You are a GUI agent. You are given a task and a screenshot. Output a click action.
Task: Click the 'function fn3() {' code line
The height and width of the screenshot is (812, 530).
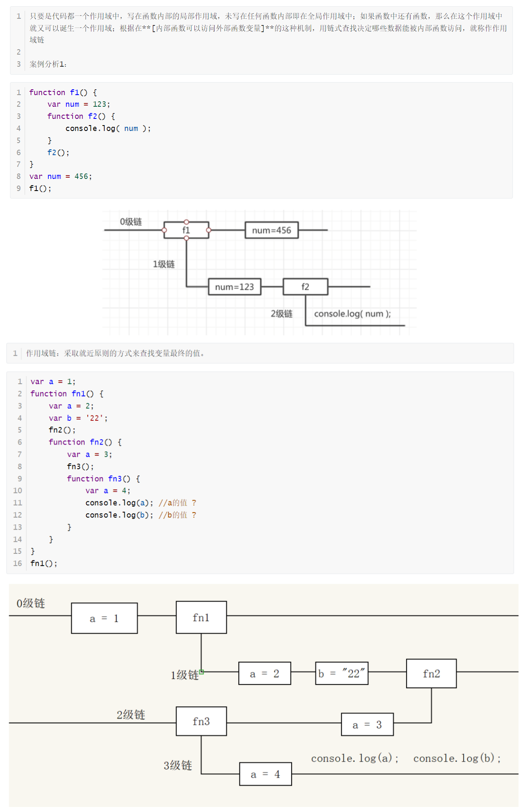104,479
